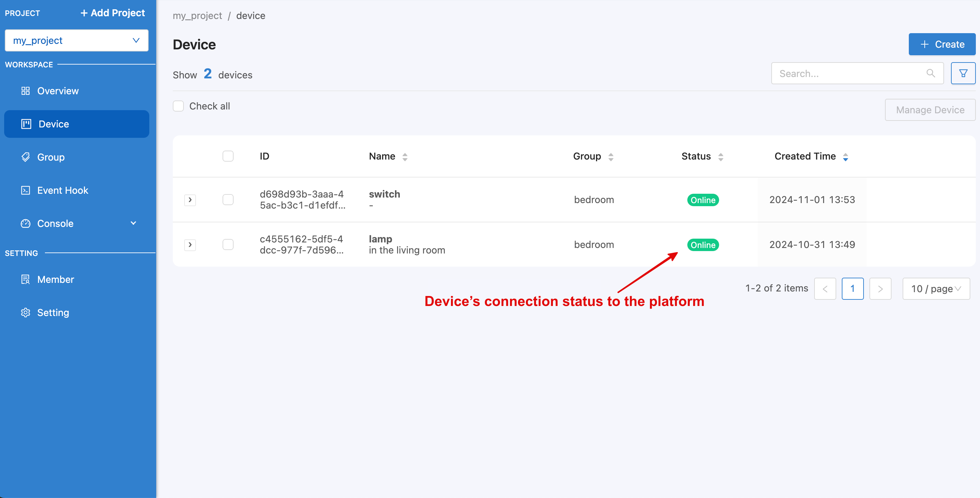The width and height of the screenshot is (980, 498).
Task: Toggle the table header select-all checkbox
Action: (228, 156)
